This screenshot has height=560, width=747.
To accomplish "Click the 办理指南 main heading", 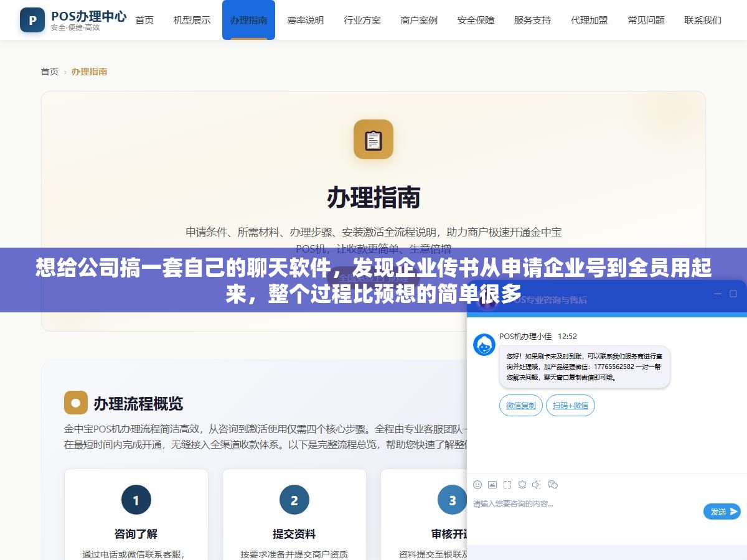I will (x=374, y=197).
